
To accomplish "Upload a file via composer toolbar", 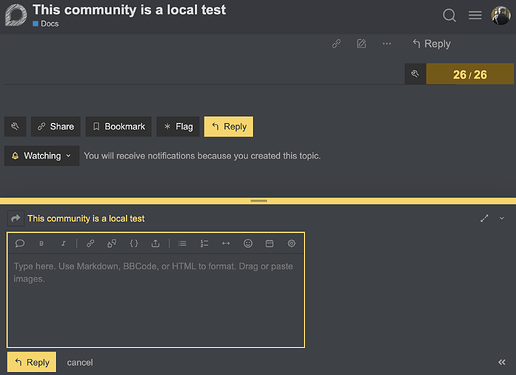I will (x=155, y=243).
